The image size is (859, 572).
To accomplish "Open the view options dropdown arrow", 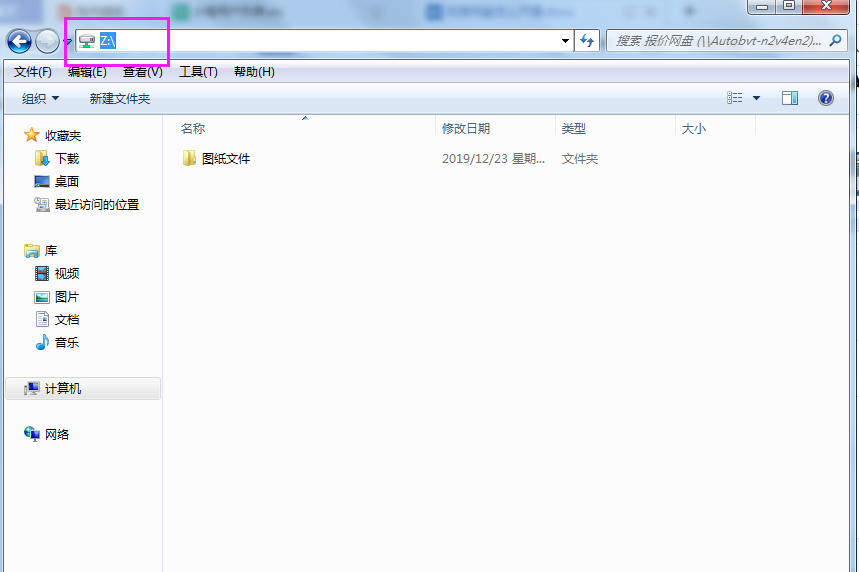I will 757,98.
